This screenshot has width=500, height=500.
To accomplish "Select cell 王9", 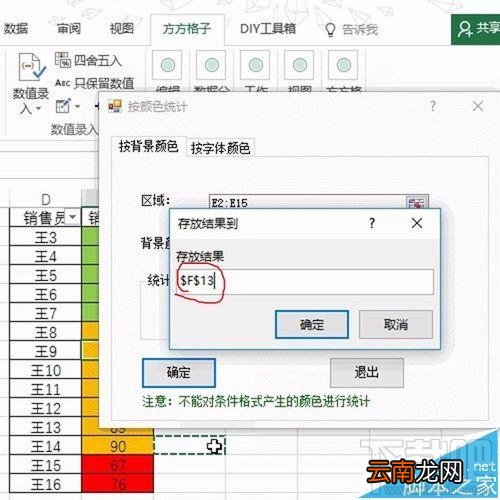I will pyautogui.click(x=46, y=351).
